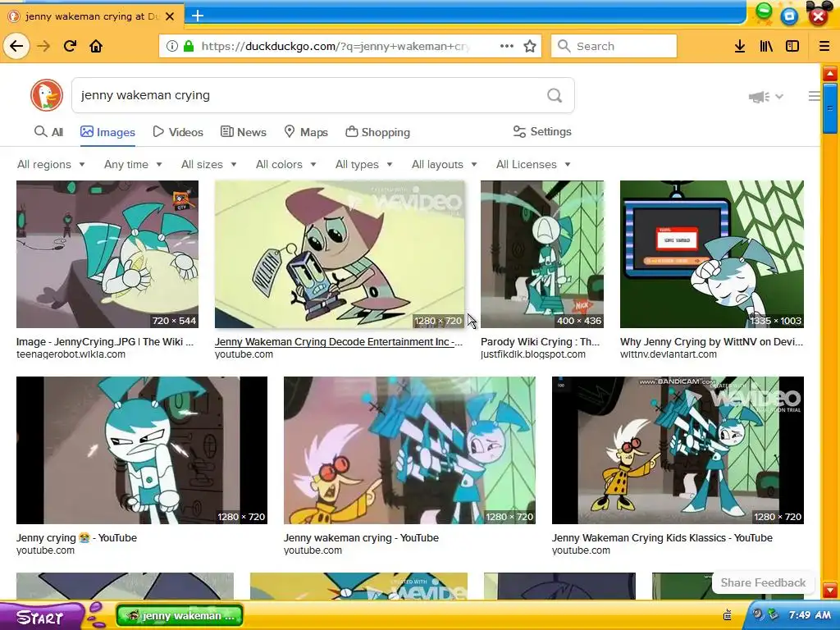Expand the All layouts filter
Image resolution: width=840 pixels, height=630 pixels.
[x=445, y=164]
